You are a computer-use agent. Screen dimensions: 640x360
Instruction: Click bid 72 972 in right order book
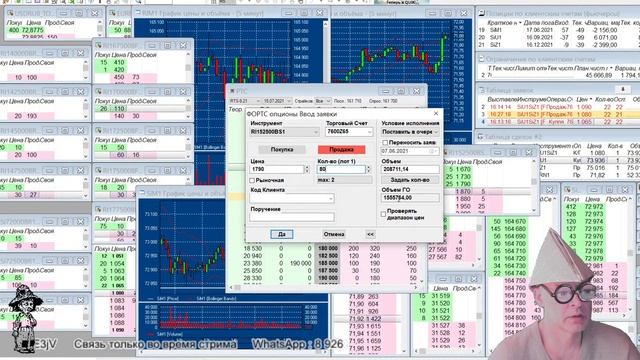593,207
